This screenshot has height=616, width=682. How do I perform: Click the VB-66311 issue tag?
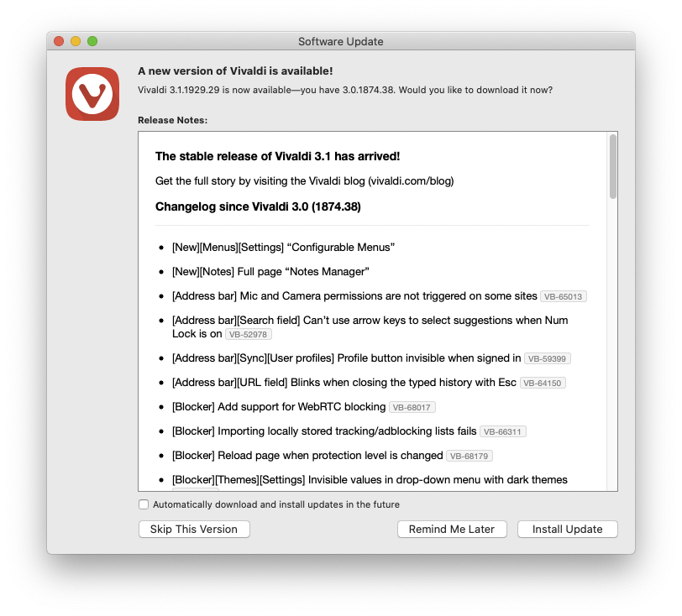tap(503, 431)
